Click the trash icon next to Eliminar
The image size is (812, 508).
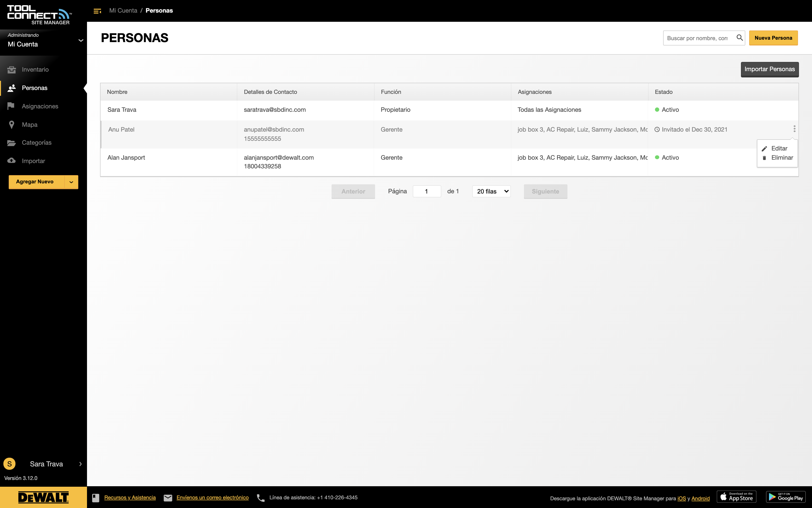(x=764, y=158)
